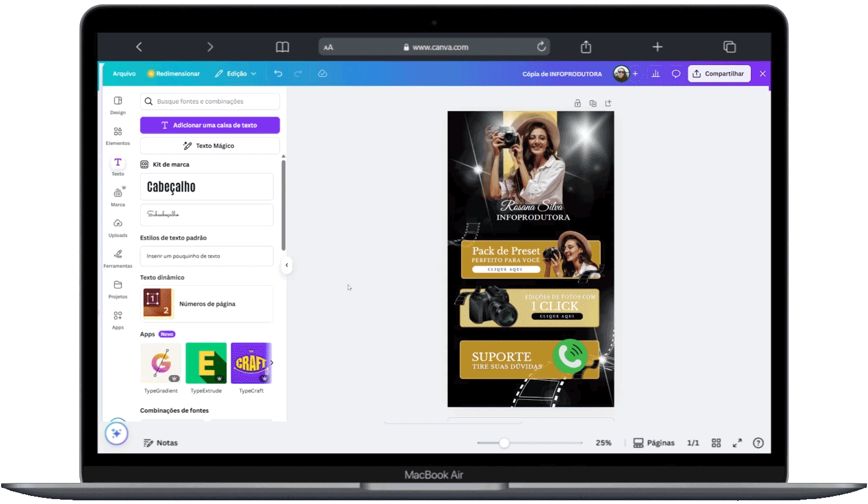Open the analytics bar chart icon
868x504 pixels.
pyautogui.click(x=655, y=74)
